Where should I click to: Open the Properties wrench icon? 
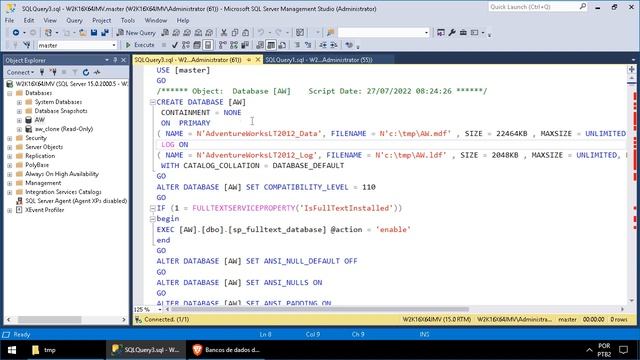452,33
